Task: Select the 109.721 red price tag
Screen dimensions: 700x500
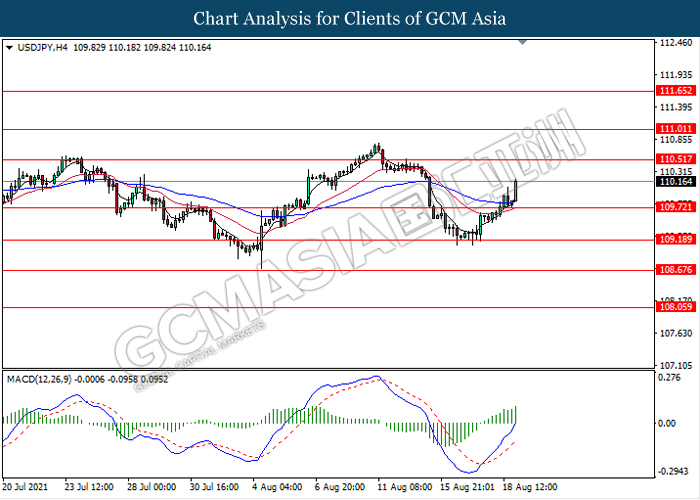Action: (676, 208)
